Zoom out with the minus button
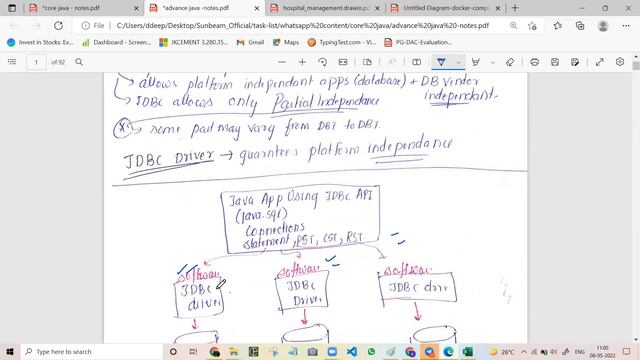The width and height of the screenshot is (640, 360). (282, 62)
